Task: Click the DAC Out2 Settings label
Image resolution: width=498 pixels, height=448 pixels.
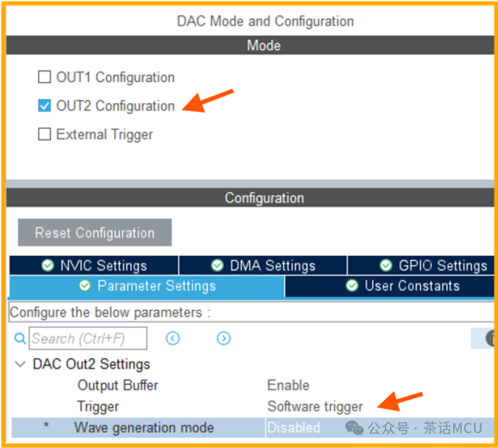Action: [x=92, y=364]
